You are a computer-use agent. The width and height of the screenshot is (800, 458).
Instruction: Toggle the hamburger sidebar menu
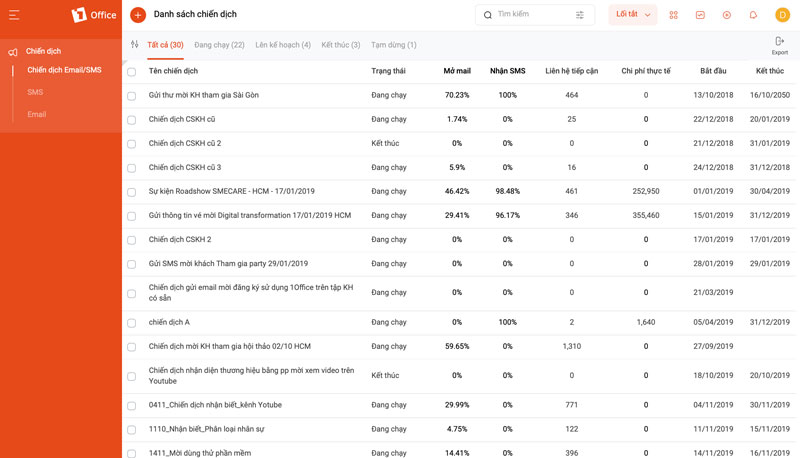(x=14, y=15)
